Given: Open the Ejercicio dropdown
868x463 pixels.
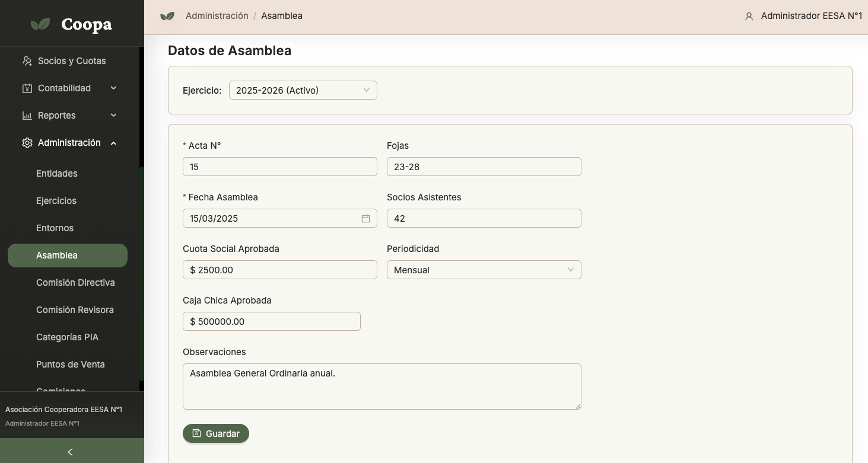Looking at the screenshot, I should (x=303, y=90).
